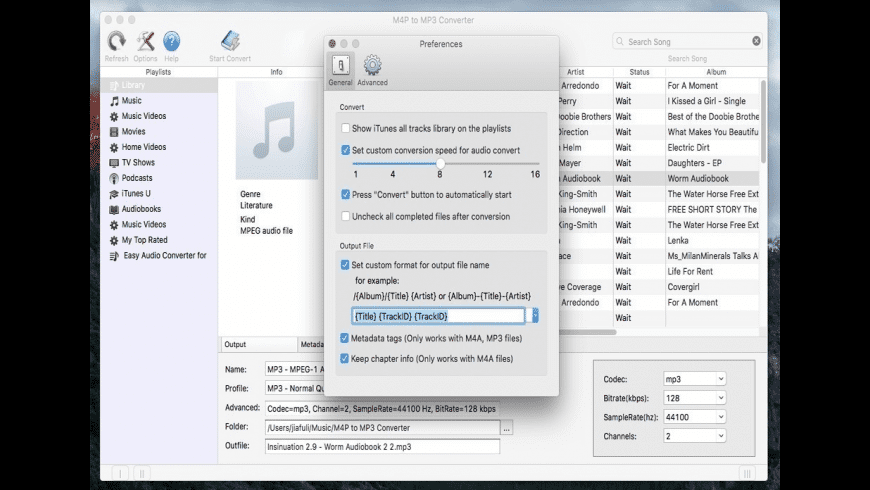Open the output file name format dropdown

(x=535, y=316)
